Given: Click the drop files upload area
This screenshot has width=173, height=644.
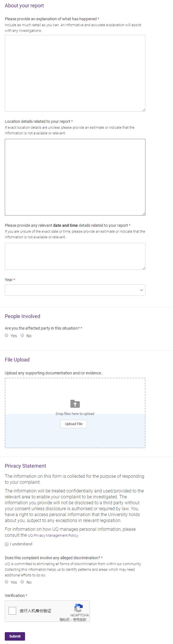Looking at the screenshot, I should (x=75, y=413).
